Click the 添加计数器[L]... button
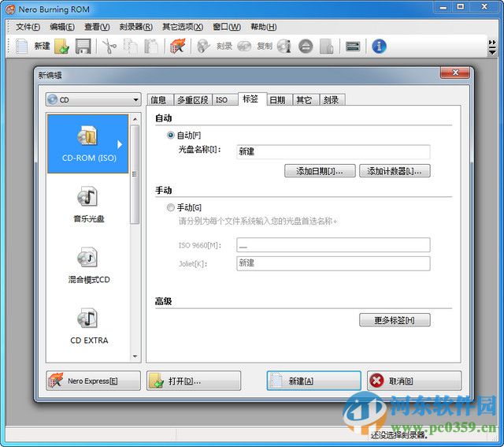 395,171
